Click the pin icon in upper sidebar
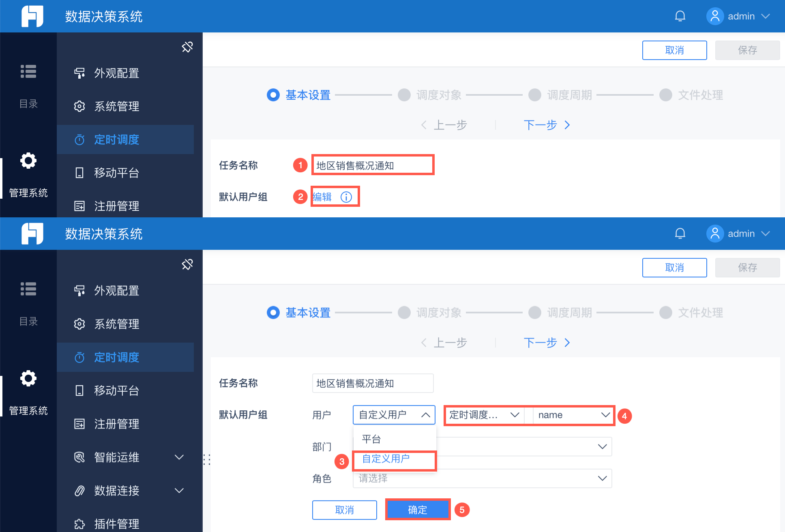This screenshot has width=785, height=532. point(187,47)
